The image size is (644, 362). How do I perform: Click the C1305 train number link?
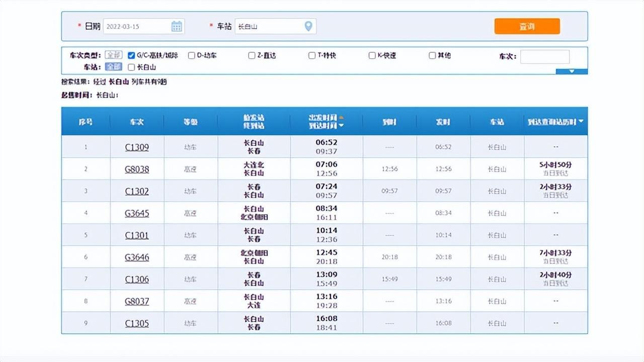(137, 323)
